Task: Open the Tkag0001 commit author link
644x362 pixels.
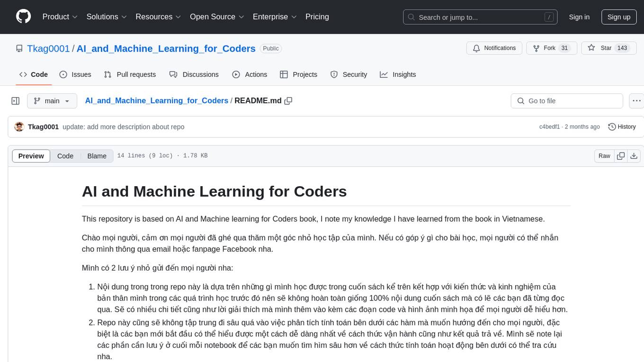Action: coord(43,127)
